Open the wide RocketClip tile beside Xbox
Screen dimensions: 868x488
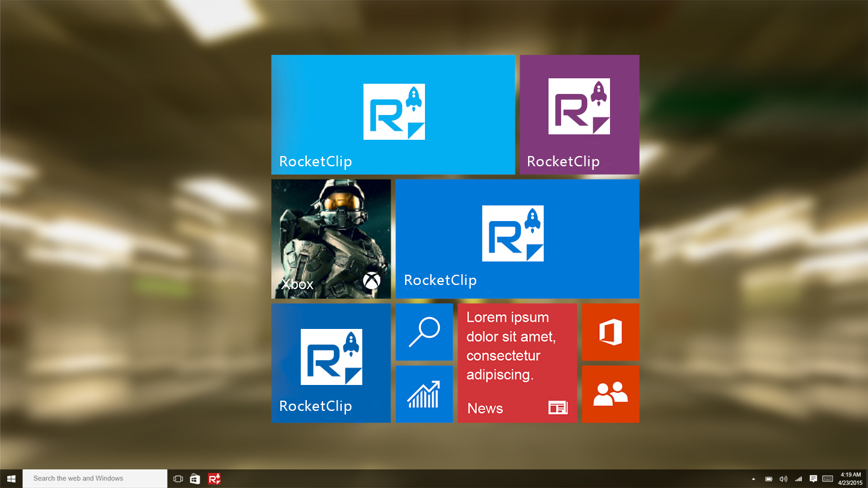click(517, 239)
